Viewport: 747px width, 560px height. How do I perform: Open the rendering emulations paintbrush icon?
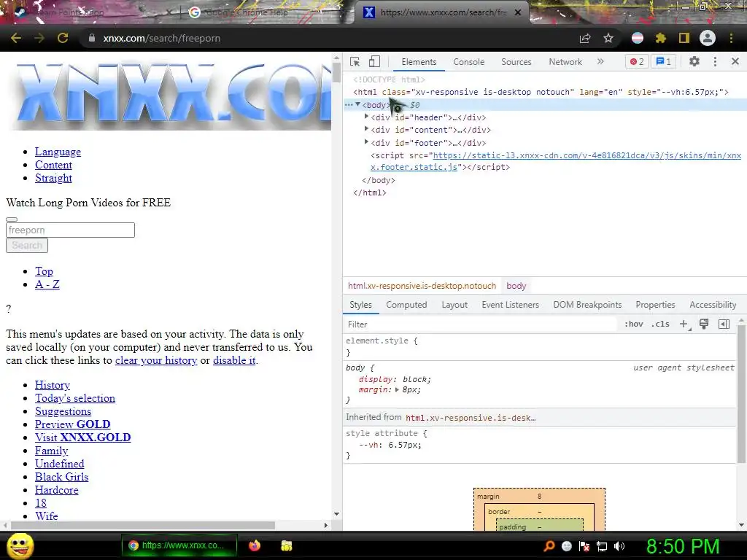click(704, 324)
